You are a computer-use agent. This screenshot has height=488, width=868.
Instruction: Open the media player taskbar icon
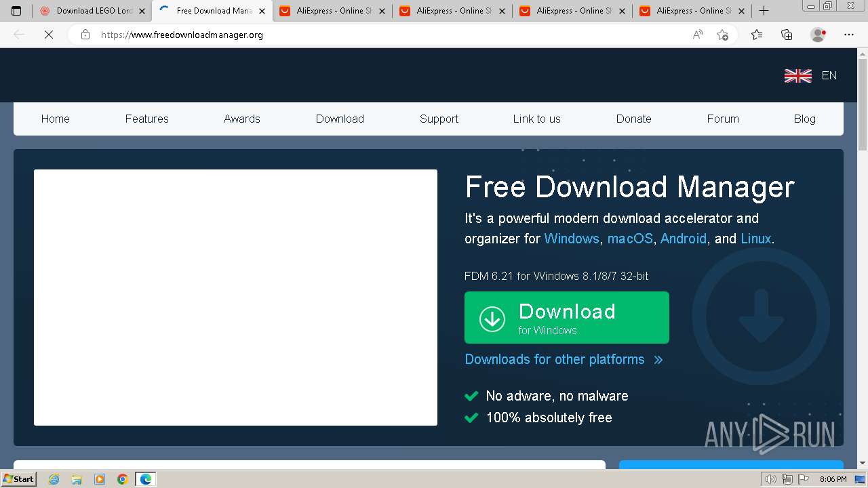[x=100, y=479]
